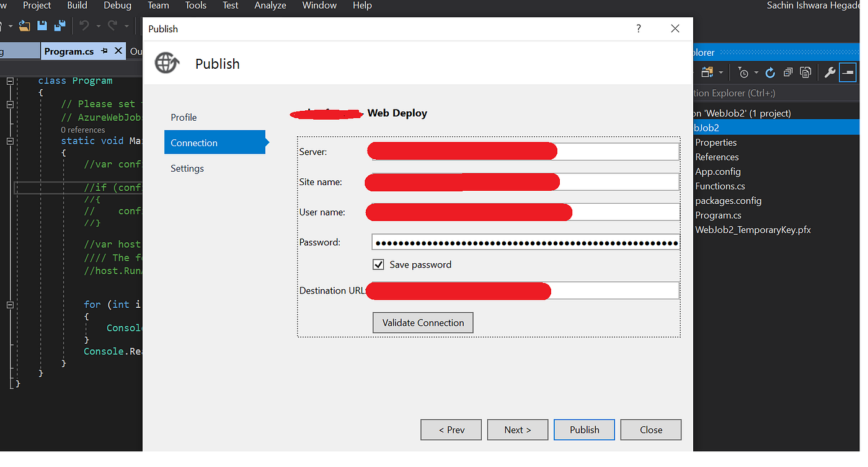The width and height of the screenshot is (868, 467).
Task: Click Collapse All icon in Solution Explorer
Action: [x=787, y=72]
